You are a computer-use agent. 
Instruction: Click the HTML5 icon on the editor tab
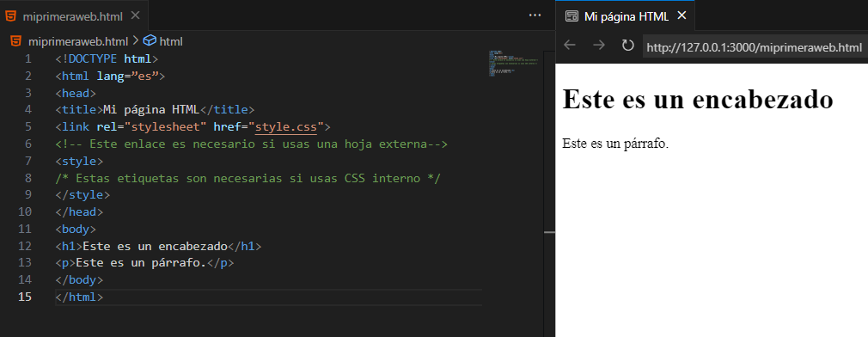pos(10,16)
